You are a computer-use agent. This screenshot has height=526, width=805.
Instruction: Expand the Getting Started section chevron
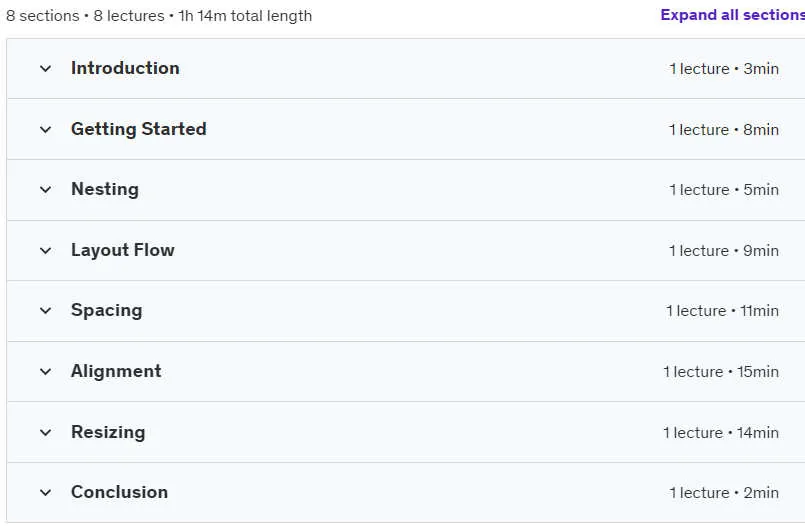pyautogui.click(x=46, y=129)
